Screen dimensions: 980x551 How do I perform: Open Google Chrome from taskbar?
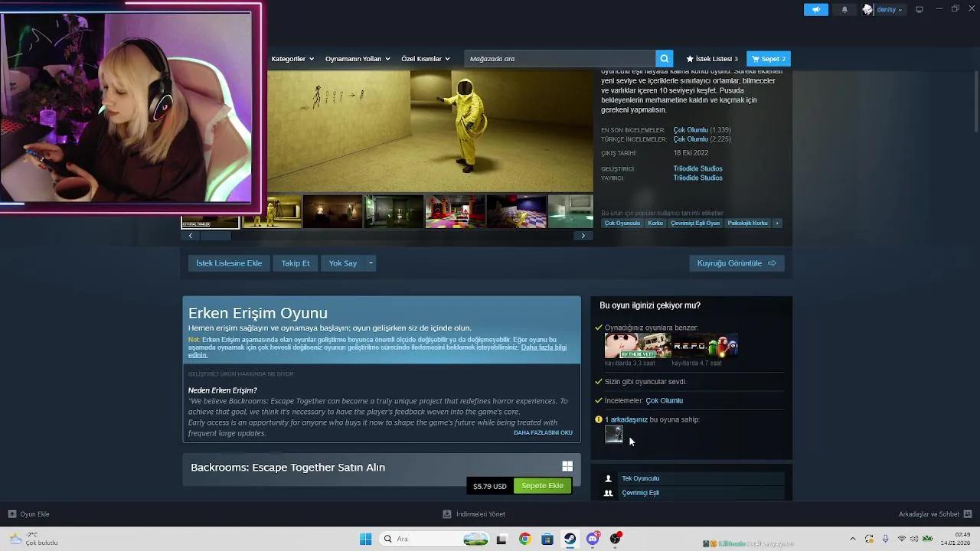pos(524,539)
